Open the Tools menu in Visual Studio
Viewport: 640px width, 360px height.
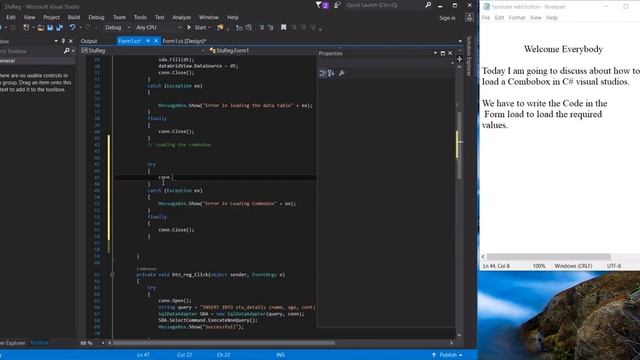[140, 17]
